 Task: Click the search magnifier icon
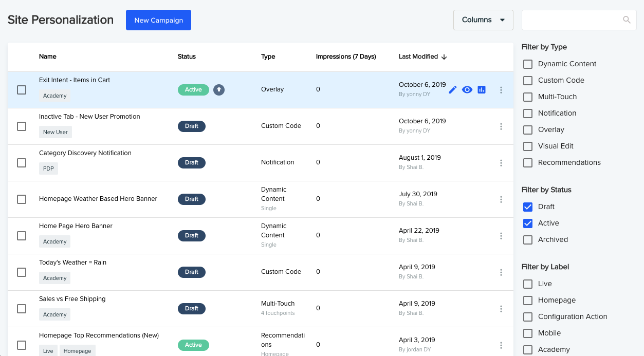(x=627, y=20)
